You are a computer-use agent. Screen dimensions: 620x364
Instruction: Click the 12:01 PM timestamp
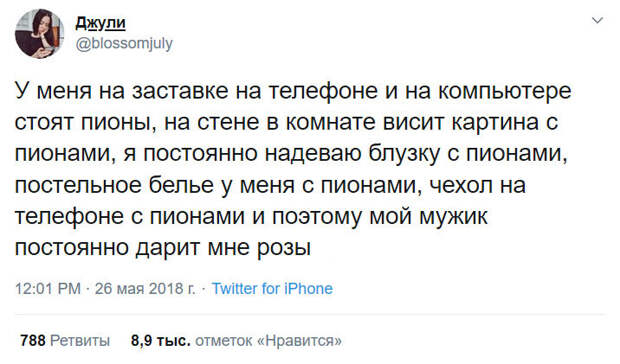(x=48, y=289)
